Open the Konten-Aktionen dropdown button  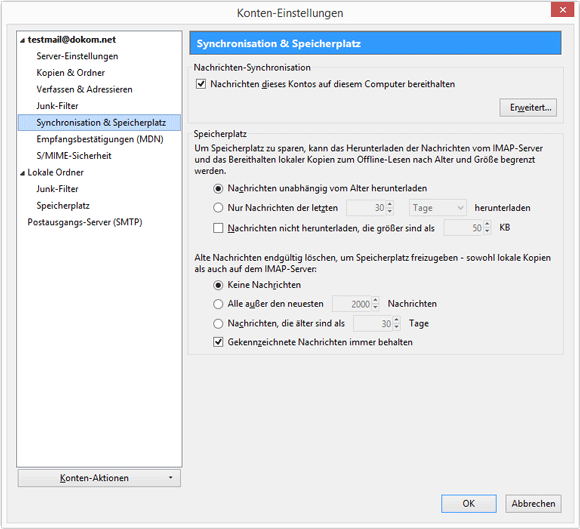99,478
